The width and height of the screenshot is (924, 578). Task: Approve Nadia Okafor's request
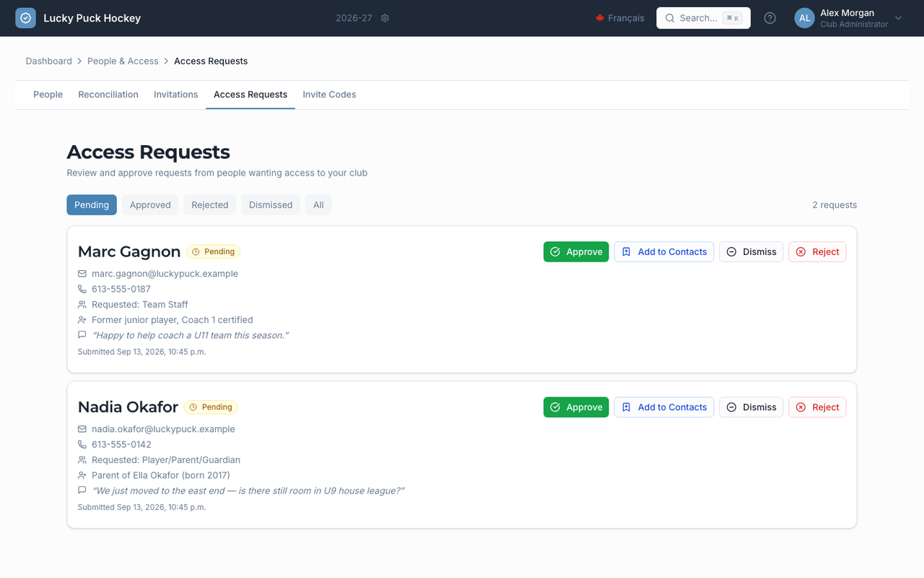click(576, 407)
